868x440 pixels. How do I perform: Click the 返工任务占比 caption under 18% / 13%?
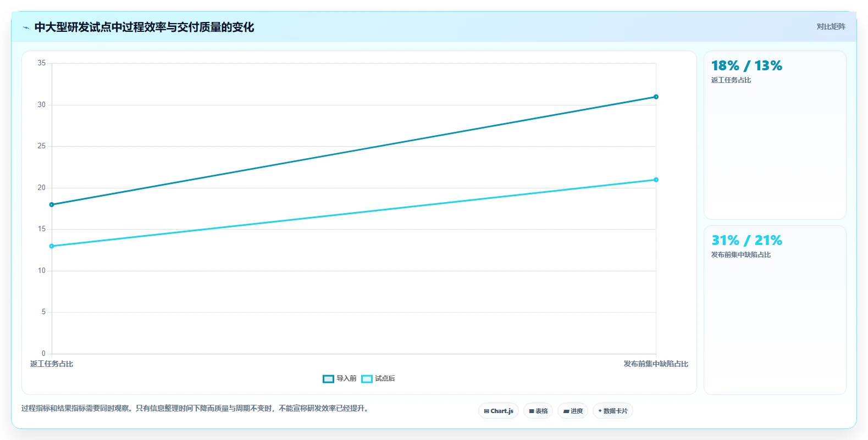pyautogui.click(x=731, y=80)
